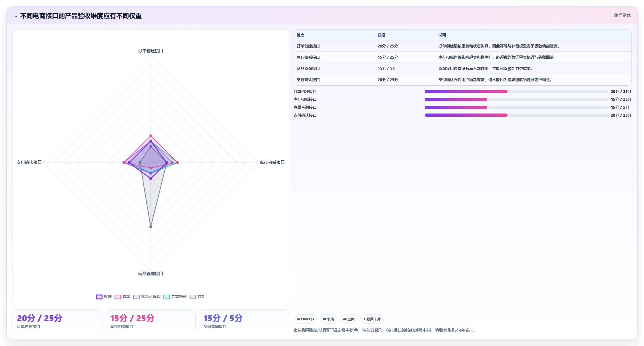Image resolution: width=644 pixels, height=346 pixels.
Task: Click progress list label 支付确认接口
Action: click(x=305, y=115)
